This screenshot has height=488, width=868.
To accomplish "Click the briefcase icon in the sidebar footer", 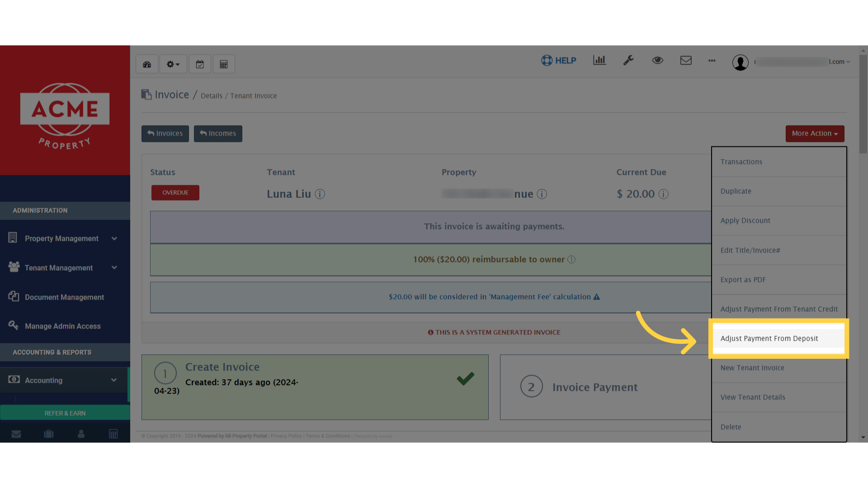I will (x=48, y=433).
